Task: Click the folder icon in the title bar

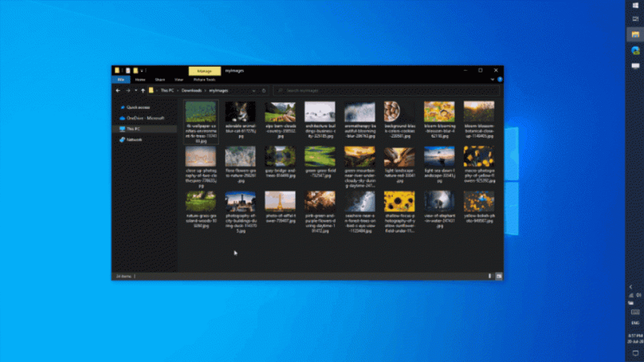Action: pos(117,70)
